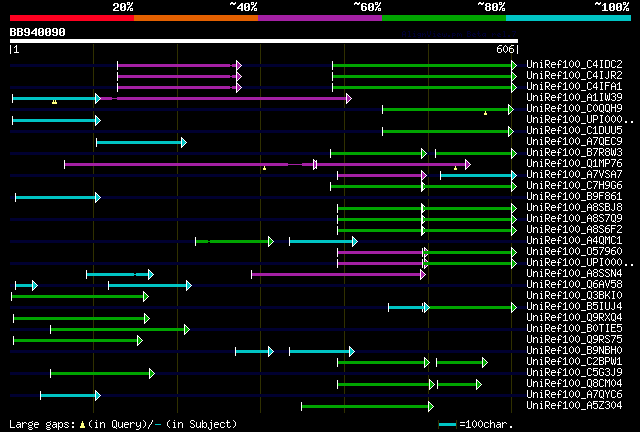The height and width of the screenshot is (432, 640).
Task: Click the cyan ~100% identity legend segment
Action: [569, 18]
